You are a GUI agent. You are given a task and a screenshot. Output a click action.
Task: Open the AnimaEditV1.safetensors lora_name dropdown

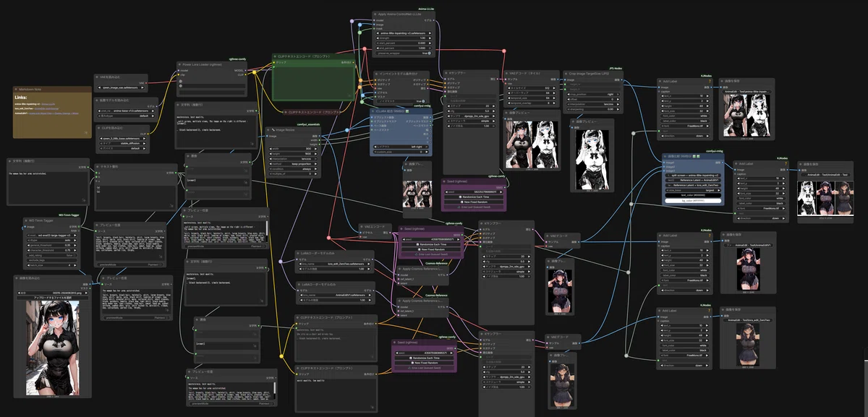[335, 295]
